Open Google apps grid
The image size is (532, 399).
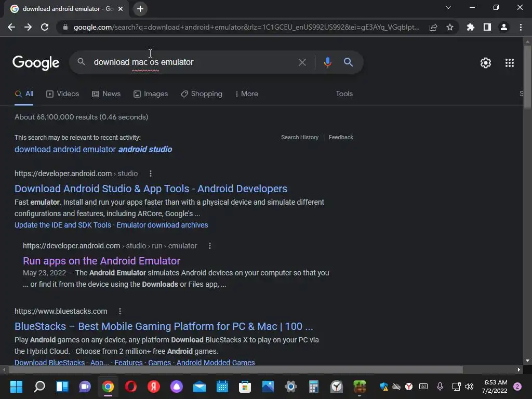coord(510,63)
